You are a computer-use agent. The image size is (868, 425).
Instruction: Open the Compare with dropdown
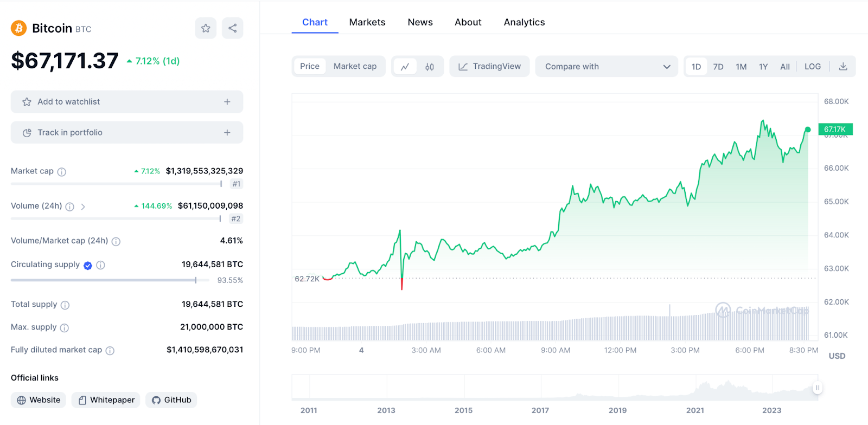607,66
